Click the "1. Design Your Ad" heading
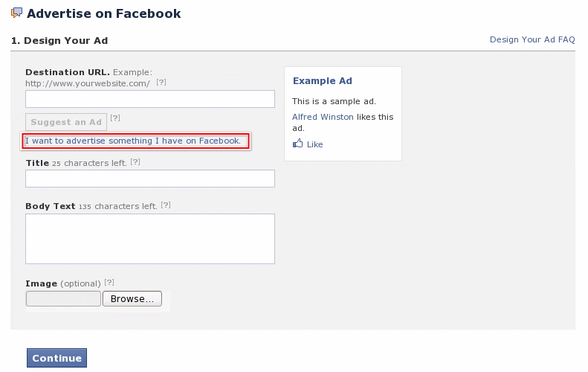The height and width of the screenshot is (372, 588). 59,40
